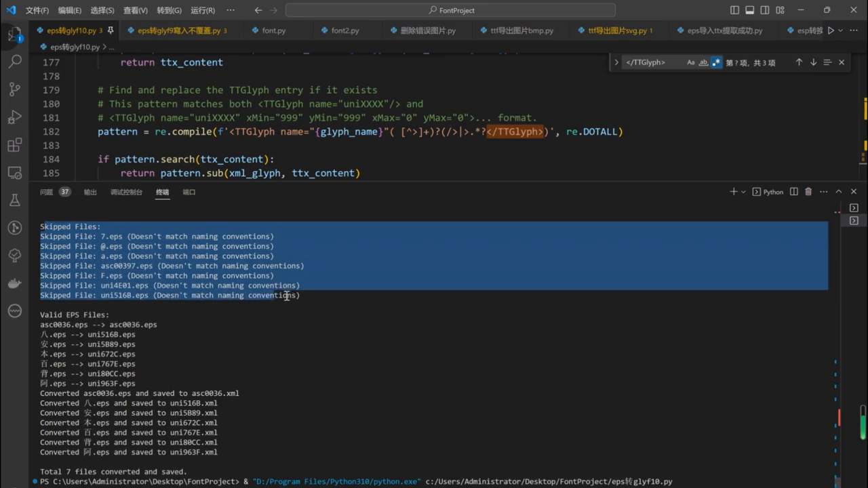This screenshot has height=488, width=868.
Task: Switch to the font2.py editor tab
Action: pyautogui.click(x=344, y=30)
